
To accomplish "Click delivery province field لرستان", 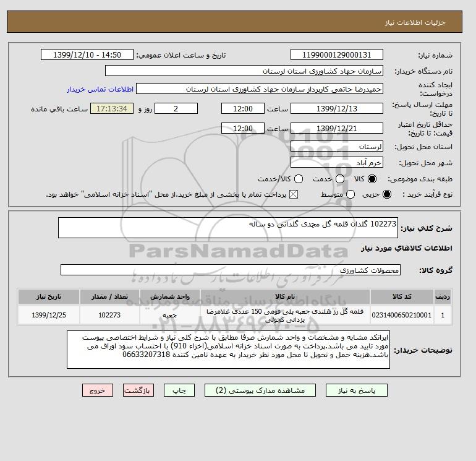I will pyautogui.click(x=337, y=147).
